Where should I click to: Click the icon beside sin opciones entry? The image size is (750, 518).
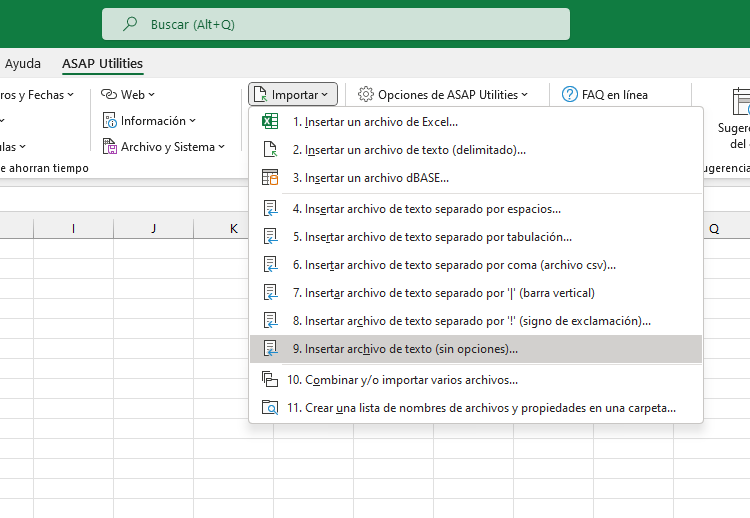271,349
